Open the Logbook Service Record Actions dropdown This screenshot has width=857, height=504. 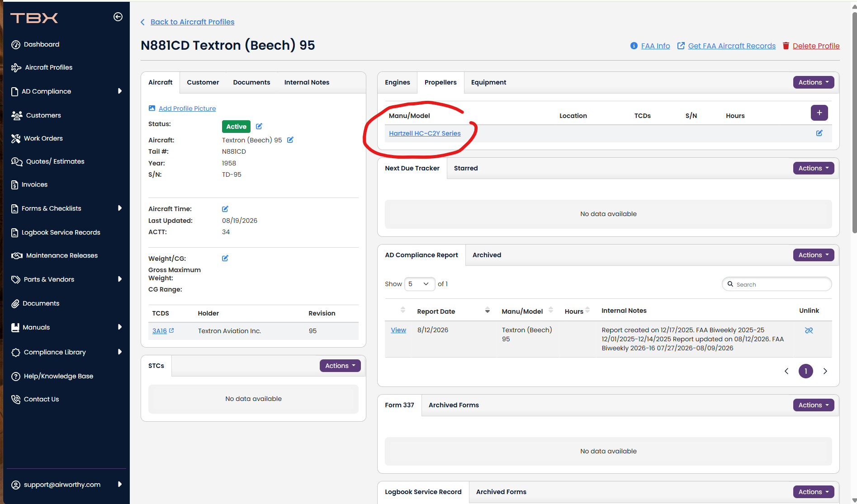click(814, 492)
